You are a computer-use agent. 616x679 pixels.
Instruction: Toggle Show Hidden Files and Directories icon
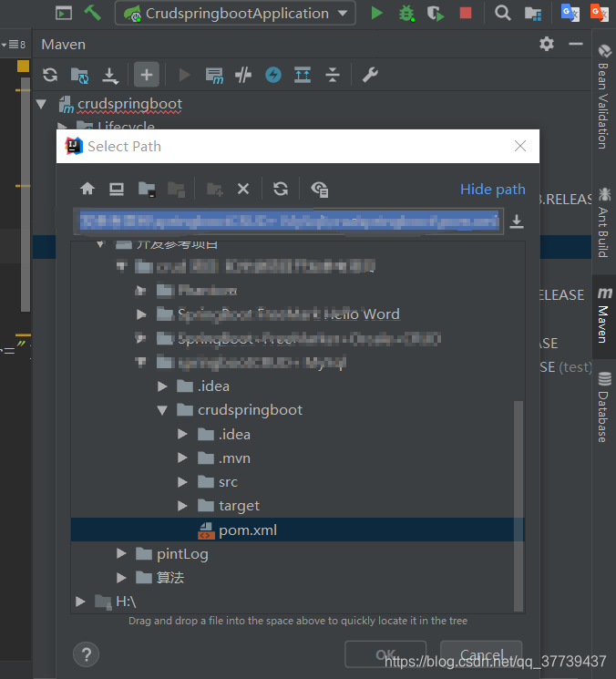click(x=320, y=190)
